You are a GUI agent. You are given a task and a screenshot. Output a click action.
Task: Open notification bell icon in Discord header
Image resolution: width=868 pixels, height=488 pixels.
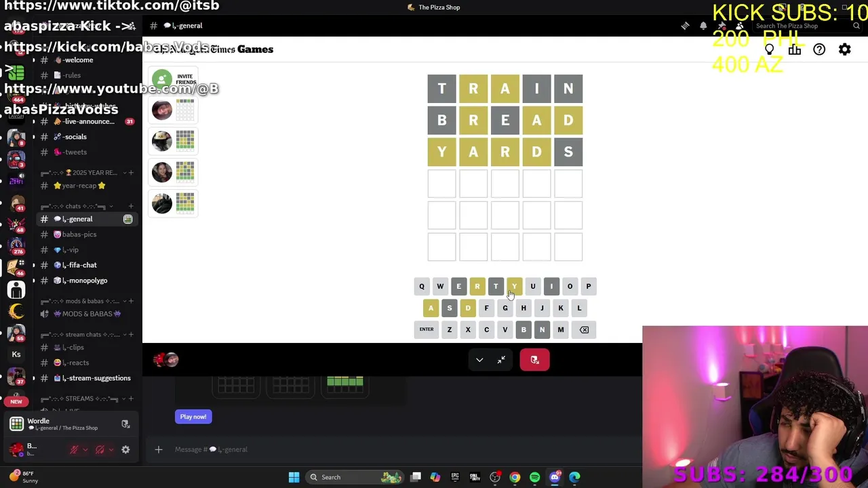[703, 26]
